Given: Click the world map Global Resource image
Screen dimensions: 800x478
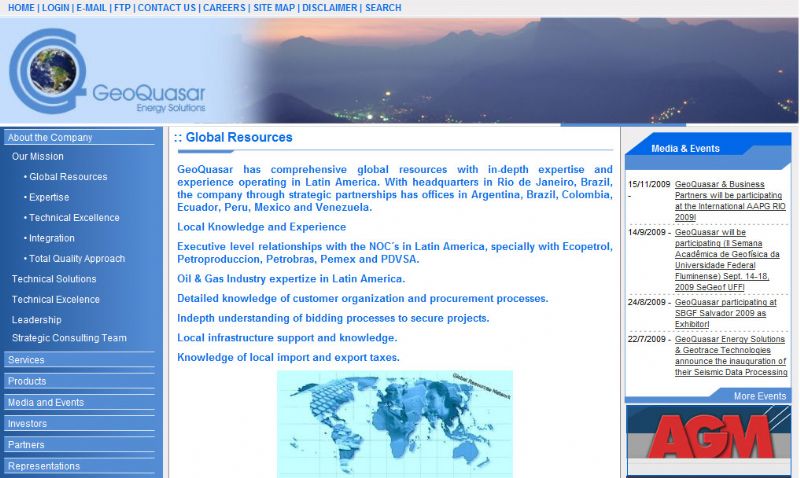Looking at the screenshot, I should tap(394, 424).
